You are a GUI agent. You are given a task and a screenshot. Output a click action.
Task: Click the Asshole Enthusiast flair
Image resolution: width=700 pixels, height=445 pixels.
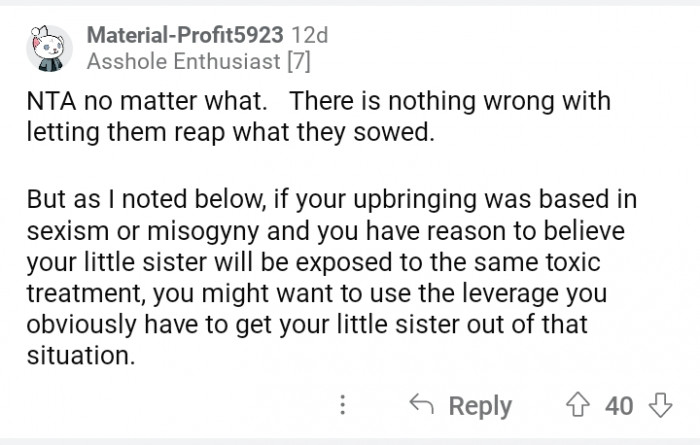(x=174, y=62)
